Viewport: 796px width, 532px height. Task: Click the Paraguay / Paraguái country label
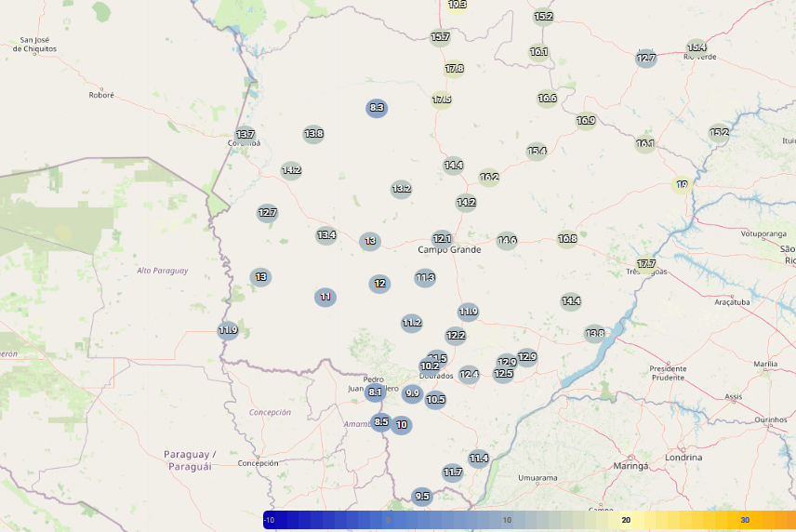click(x=190, y=460)
